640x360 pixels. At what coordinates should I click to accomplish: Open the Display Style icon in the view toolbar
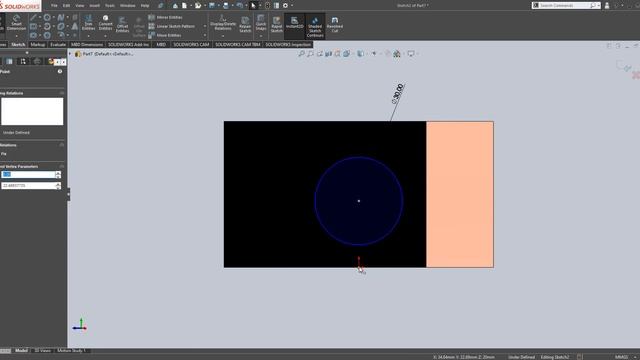click(x=360, y=53)
